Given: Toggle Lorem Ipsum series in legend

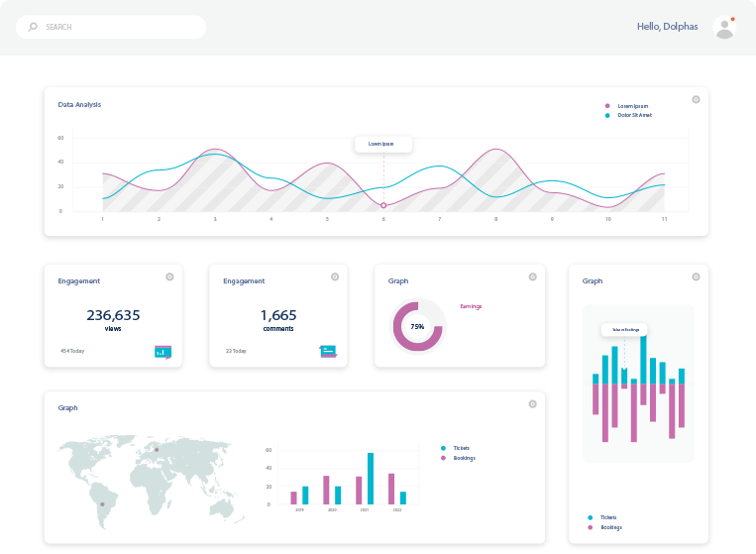Looking at the screenshot, I should point(631,106).
